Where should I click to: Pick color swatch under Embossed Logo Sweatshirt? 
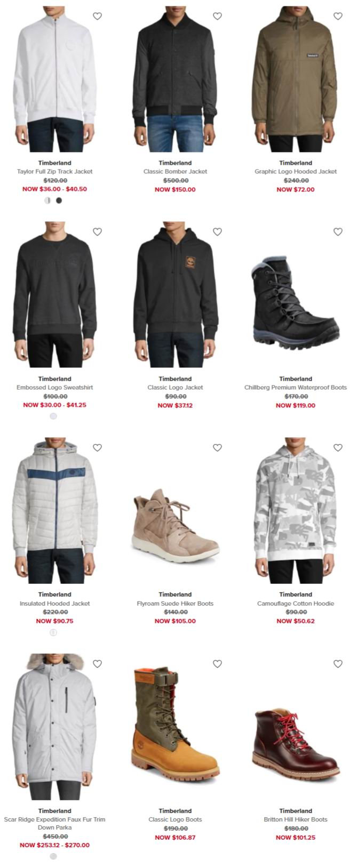coord(53,416)
